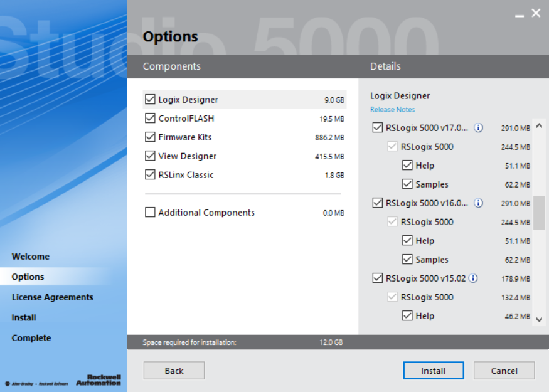Click the Back button
The height and width of the screenshot is (392, 549).
[x=174, y=371]
